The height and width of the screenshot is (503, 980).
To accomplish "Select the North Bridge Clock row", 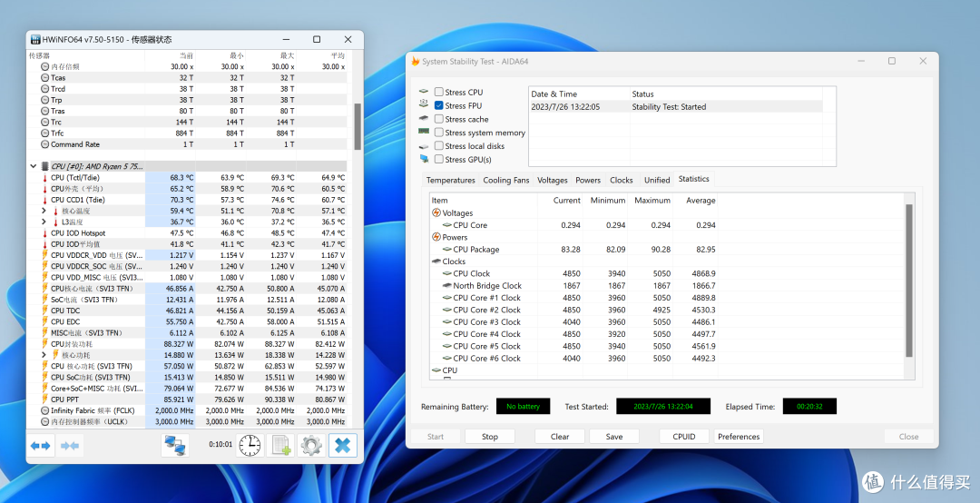I will pyautogui.click(x=573, y=285).
